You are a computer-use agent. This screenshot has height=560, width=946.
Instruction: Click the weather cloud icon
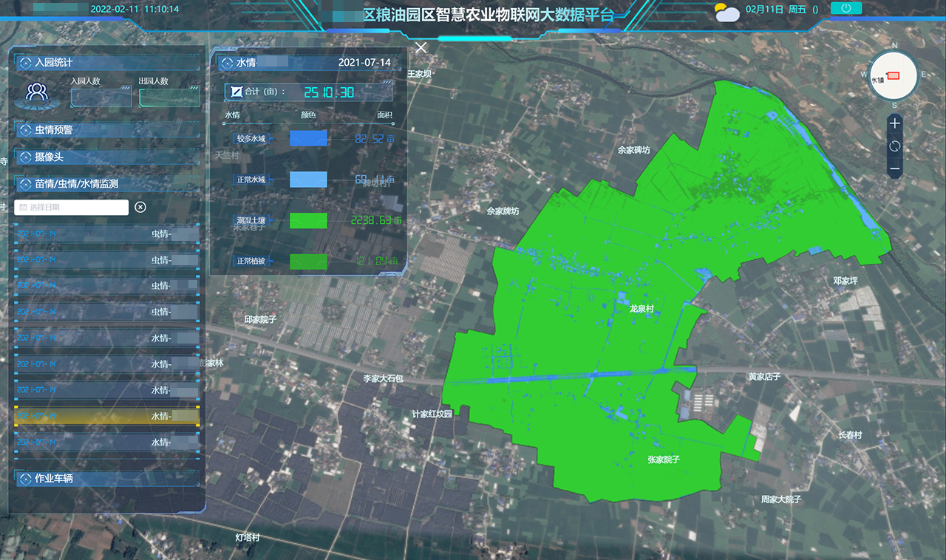coord(726,13)
